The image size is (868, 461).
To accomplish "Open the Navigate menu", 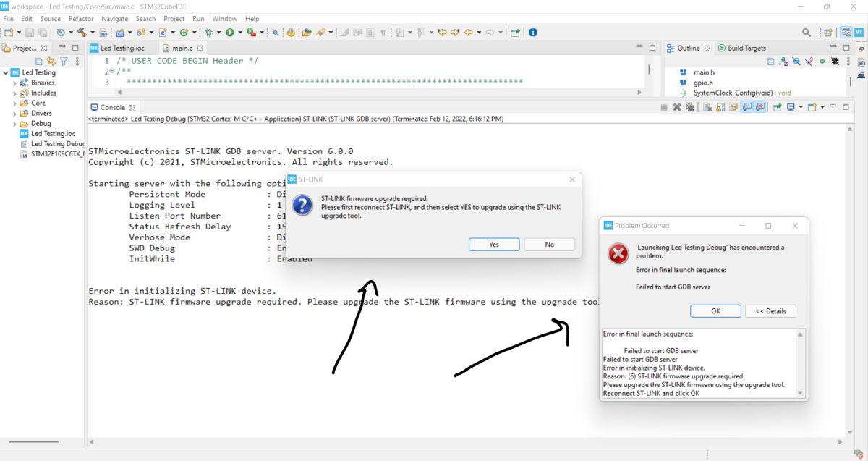I will click(x=114, y=18).
